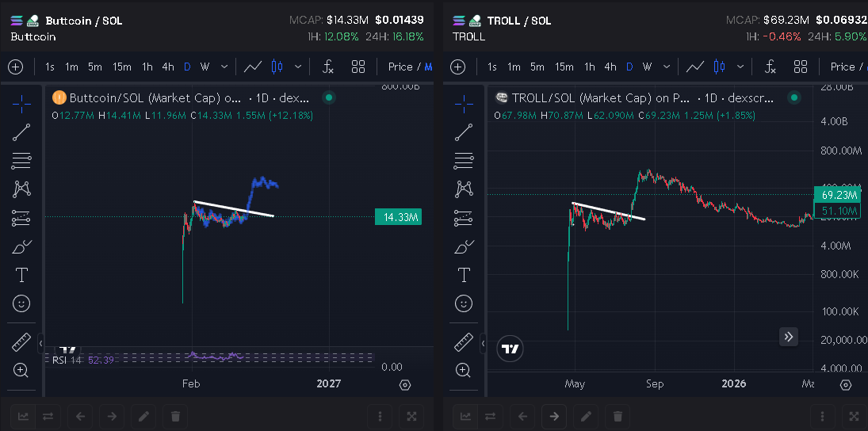Expand Buttcoin chart to fullscreen
Image resolution: width=868 pixels, height=431 pixels.
tap(411, 417)
